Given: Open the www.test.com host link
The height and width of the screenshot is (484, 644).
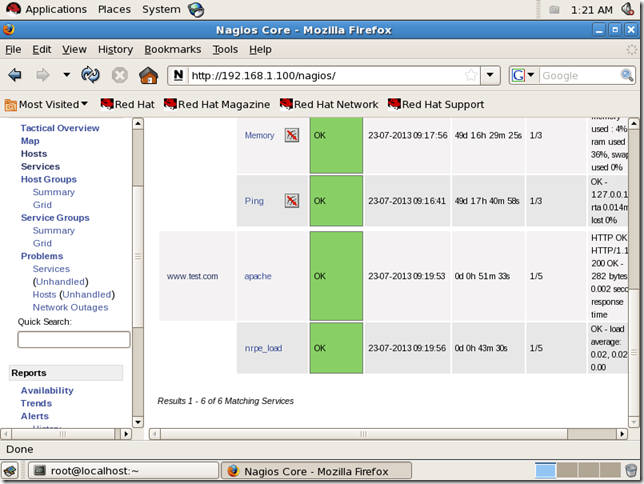Looking at the screenshot, I should click(192, 277).
